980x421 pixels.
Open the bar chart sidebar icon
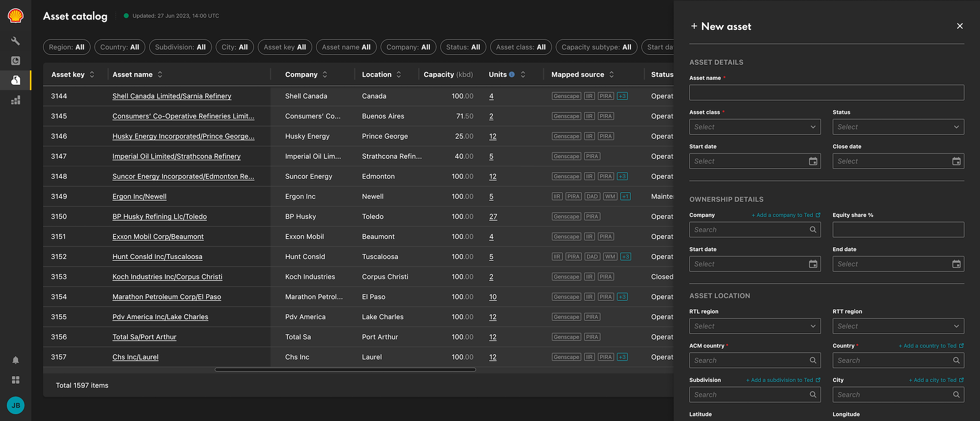[16, 100]
